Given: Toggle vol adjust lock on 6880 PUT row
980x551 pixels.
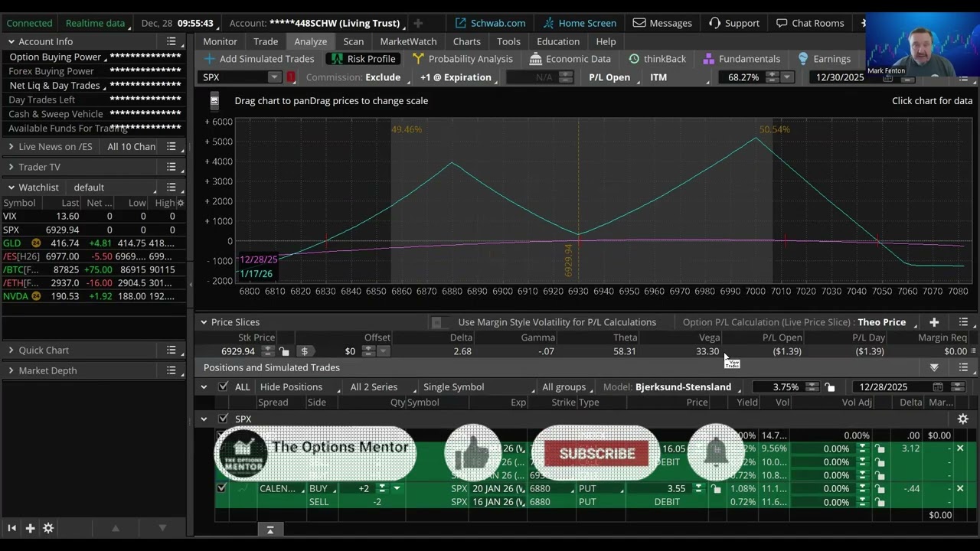Looking at the screenshot, I should 880,489.
